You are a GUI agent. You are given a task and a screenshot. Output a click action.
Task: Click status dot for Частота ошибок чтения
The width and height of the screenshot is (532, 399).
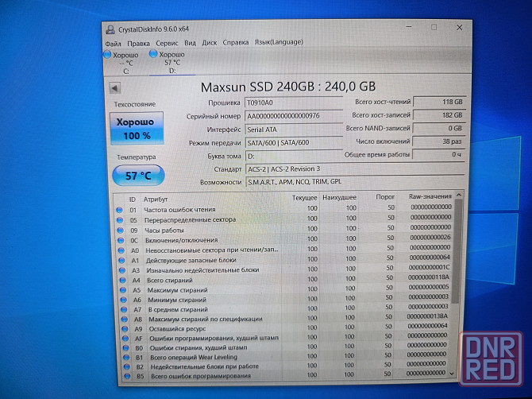(119, 210)
